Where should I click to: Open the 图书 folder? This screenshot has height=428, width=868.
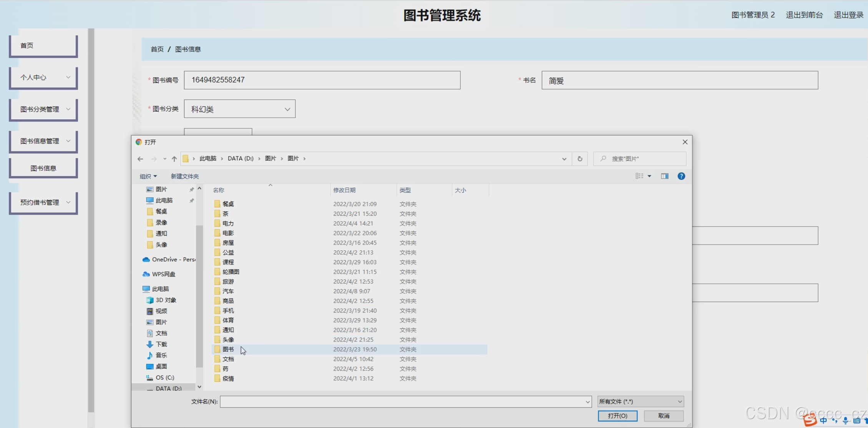pyautogui.click(x=228, y=349)
